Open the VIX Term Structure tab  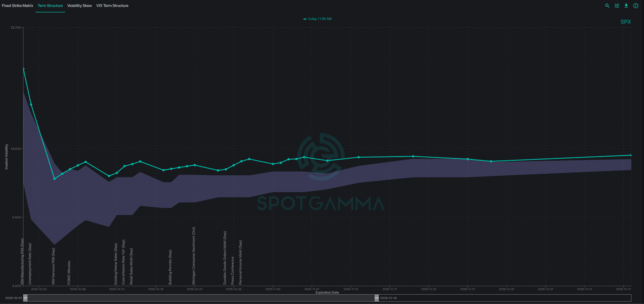[x=112, y=6]
